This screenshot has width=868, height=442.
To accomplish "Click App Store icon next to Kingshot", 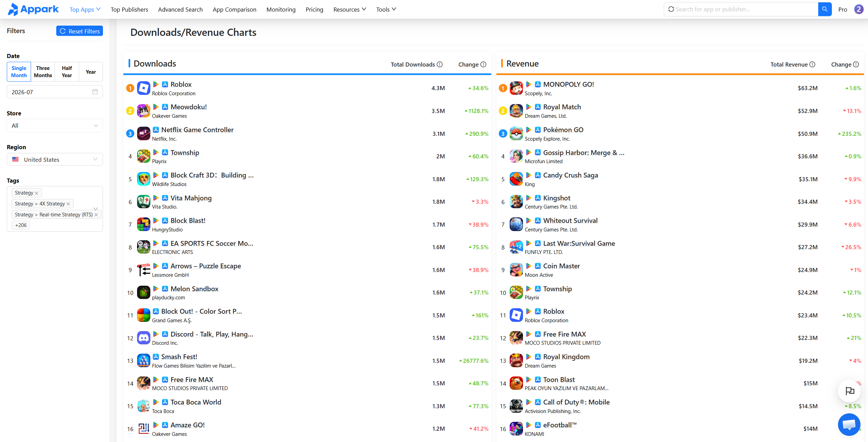I will (x=538, y=198).
